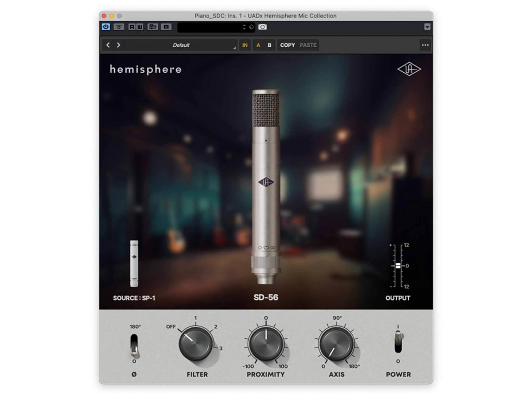Viewport: 532px width, 399px height.
Task: Click the axis 90° label
Action: point(337,318)
